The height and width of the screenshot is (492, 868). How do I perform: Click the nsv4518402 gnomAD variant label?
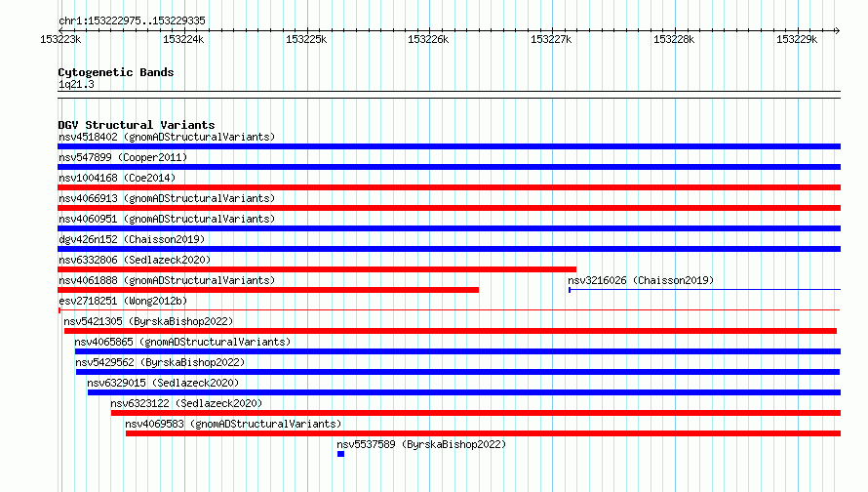pyautogui.click(x=167, y=137)
